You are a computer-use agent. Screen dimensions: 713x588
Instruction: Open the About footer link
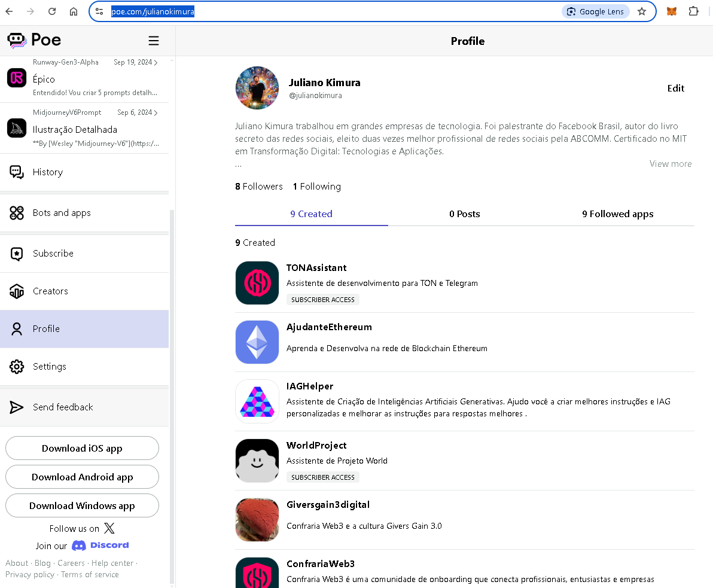[x=17, y=563]
